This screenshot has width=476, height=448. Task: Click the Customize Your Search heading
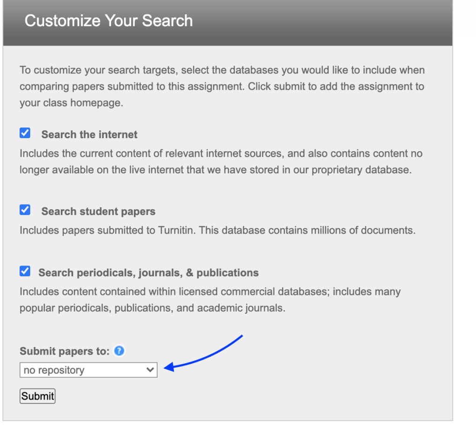pos(108,21)
